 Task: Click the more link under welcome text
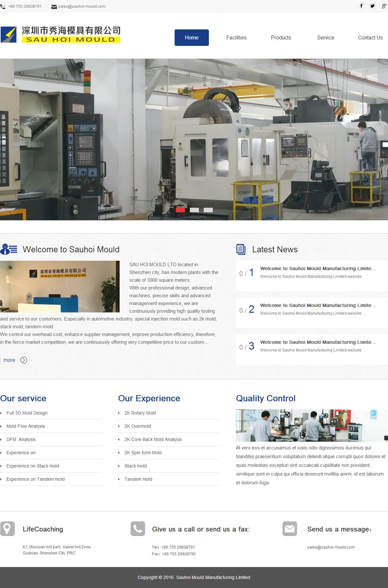coord(9,360)
